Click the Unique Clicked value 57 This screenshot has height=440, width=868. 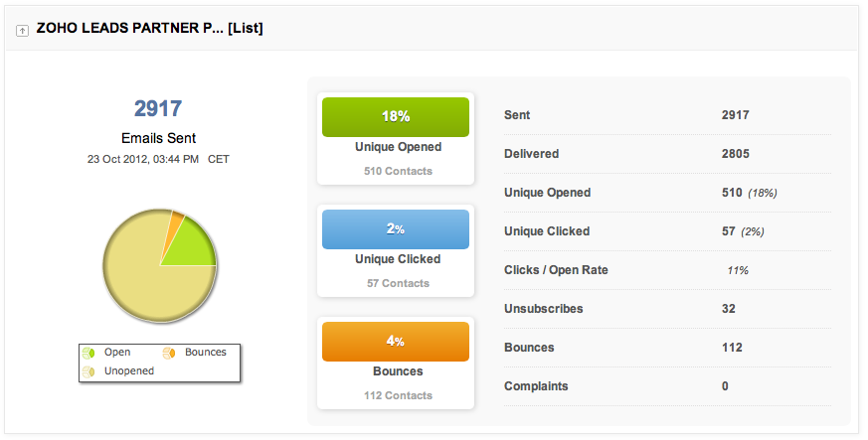coord(729,231)
